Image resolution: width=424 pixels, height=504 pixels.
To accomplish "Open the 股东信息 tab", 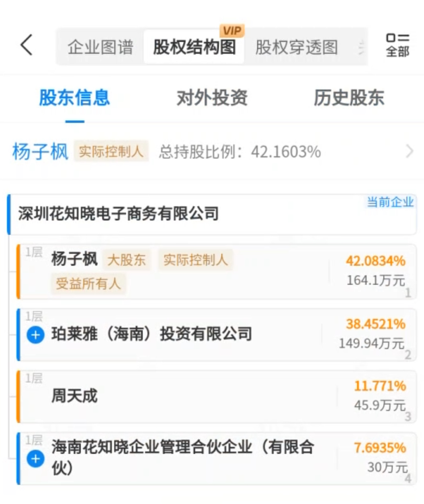I will (x=74, y=98).
